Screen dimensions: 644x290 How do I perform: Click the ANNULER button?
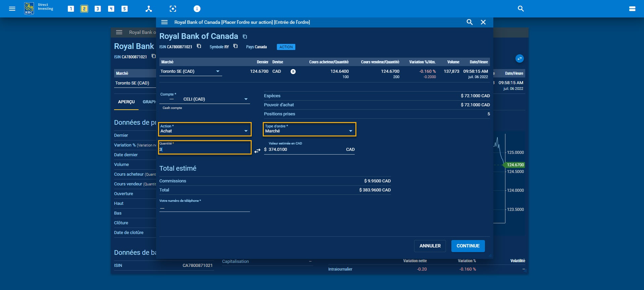click(430, 246)
